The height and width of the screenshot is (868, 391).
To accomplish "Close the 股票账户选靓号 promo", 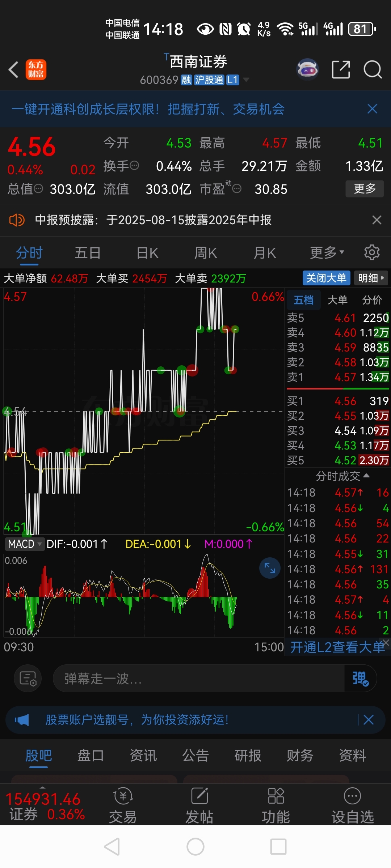I will click(369, 720).
